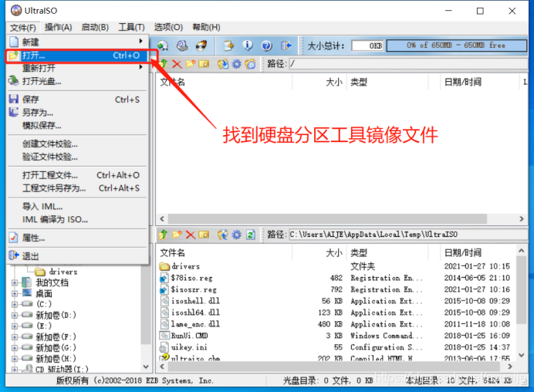The height and width of the screenshot is (392, 534).
Task: Click the green refresh icon in local pane toolbar
Action: coord(251,235)
